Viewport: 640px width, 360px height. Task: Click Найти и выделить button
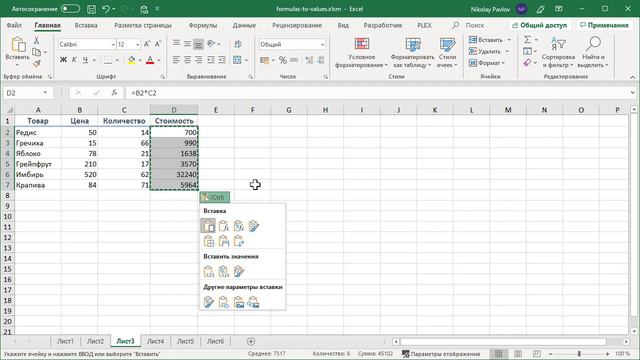coord(593,53)
